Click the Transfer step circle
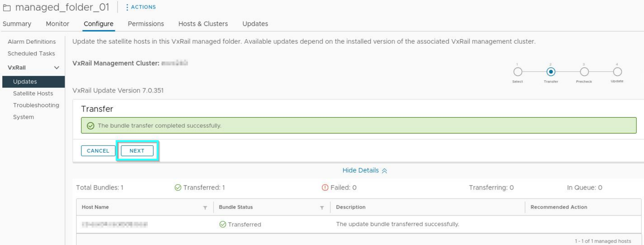This screenshot has height=245, width=644. pos(551,72)
